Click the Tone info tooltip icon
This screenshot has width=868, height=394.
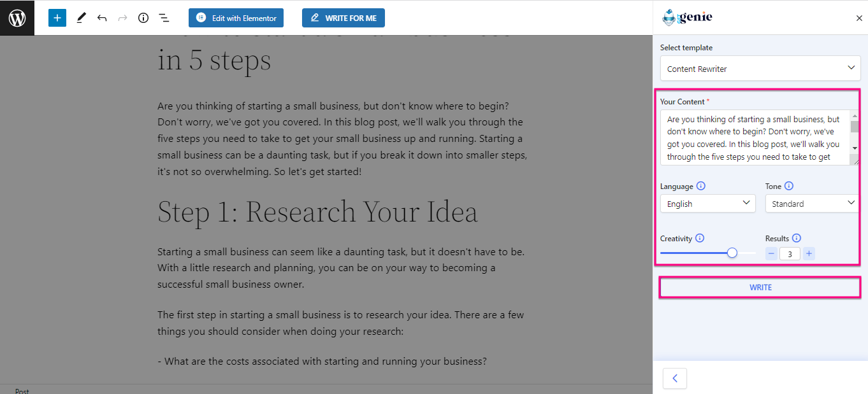coord(789,186)
